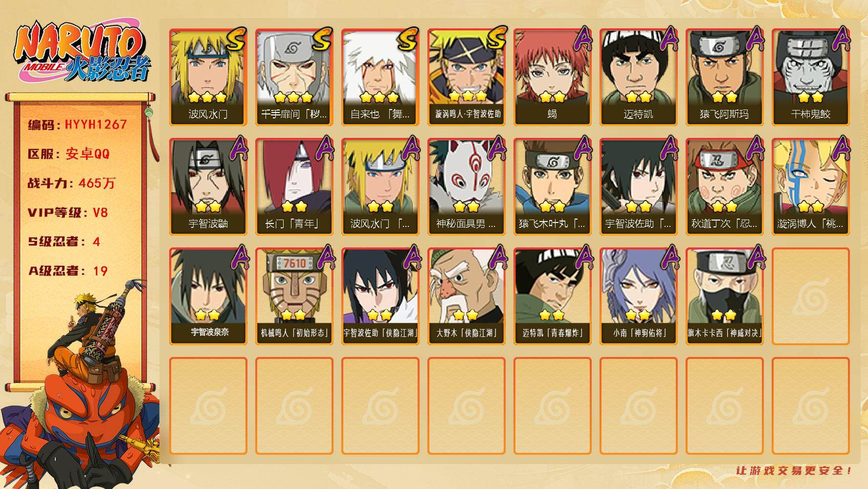Click the 旗木卡卡西「神威对决」 card
The height and width of the screenshot is (489, 868).
point(725,296)
